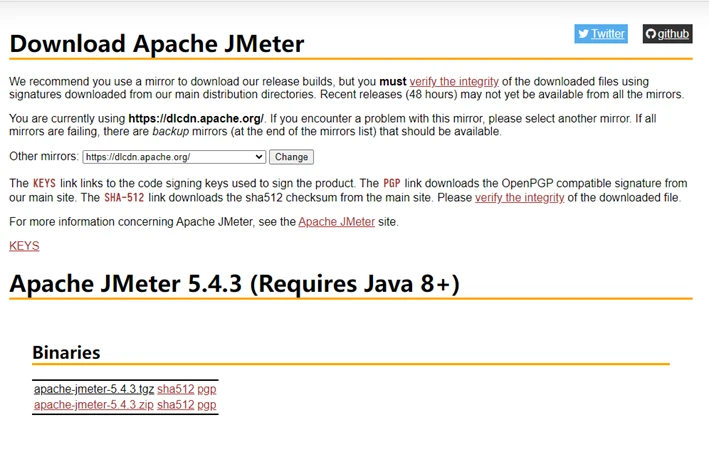This screenshot has height=457, width=709.
Task: Get the pgp signature for the zip file
Action: point(207,405)
